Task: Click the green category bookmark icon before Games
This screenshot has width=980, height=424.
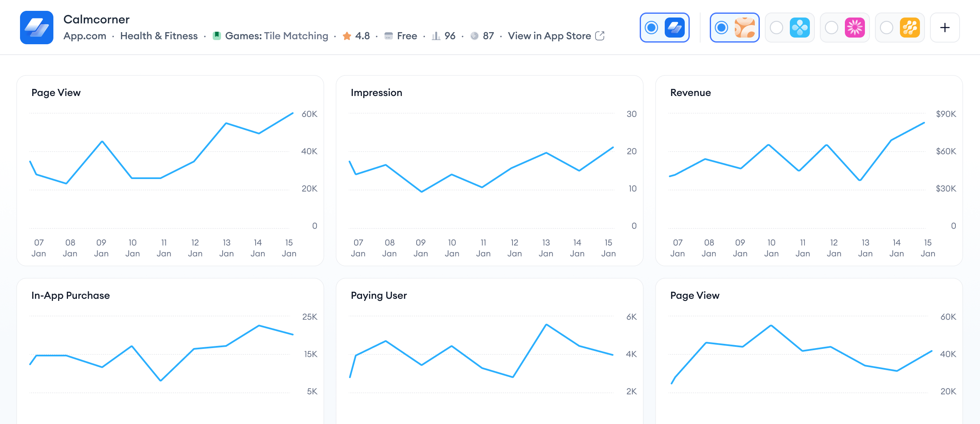Action: [x=217, y=36]
